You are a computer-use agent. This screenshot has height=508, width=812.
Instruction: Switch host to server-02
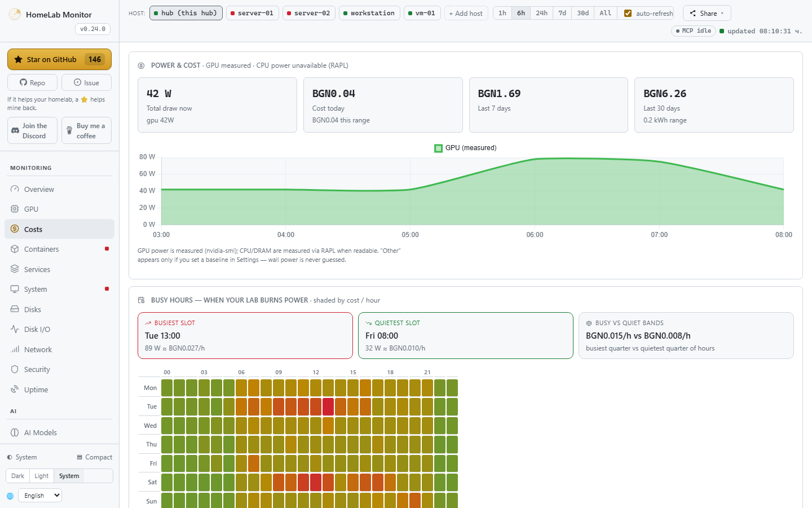309,13
